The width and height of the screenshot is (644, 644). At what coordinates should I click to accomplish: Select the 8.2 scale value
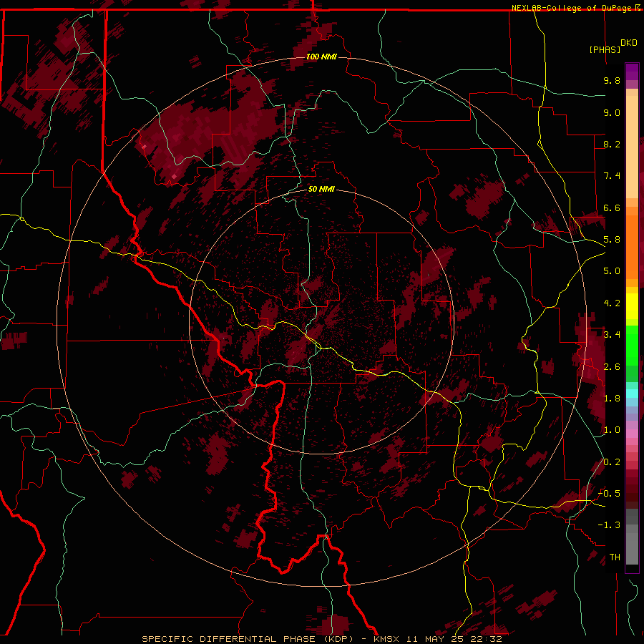[612, 144]
